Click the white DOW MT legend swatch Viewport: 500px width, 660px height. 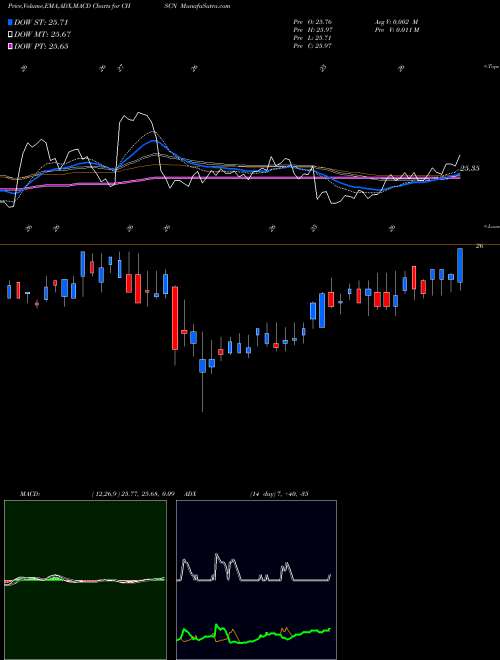11,35
